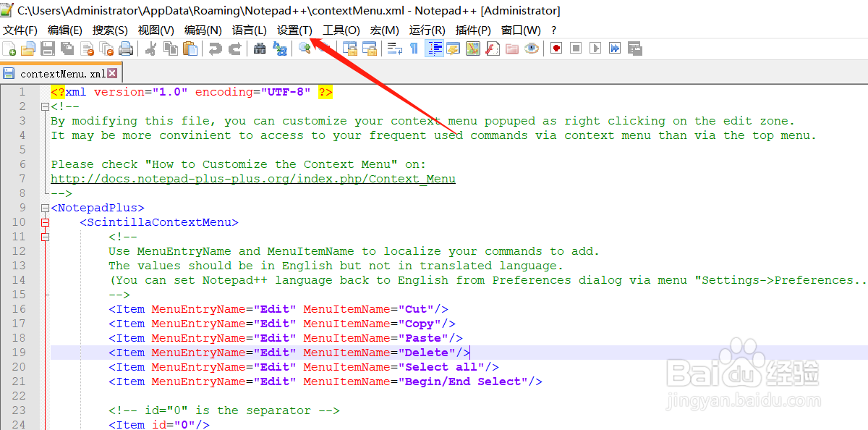Click the "Paste" value on line 18
This screenshot has height=430, width=868.
click(423, 338)
